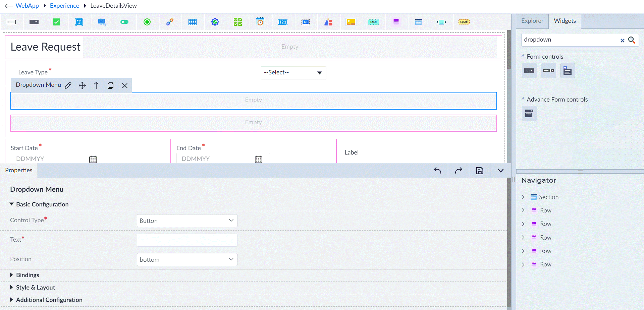Duplicate the Dropdown Menu widget
The image size is (644, 310).
110,85
